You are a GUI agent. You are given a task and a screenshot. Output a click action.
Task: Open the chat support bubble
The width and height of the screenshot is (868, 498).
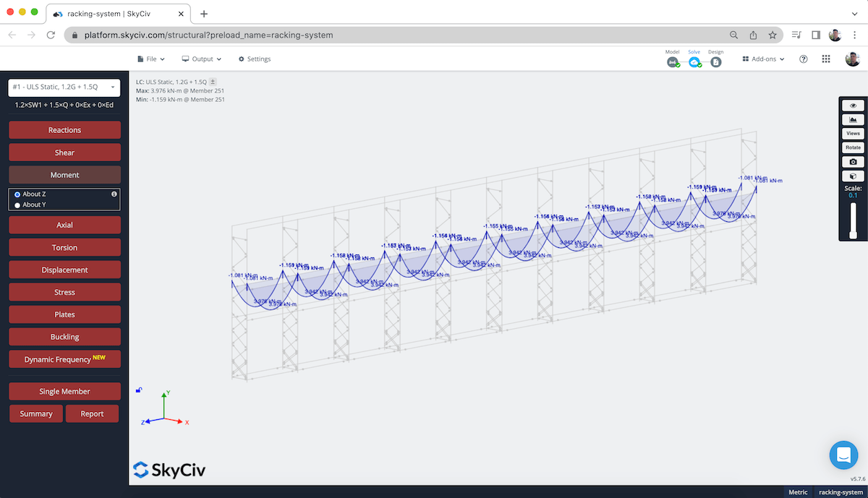(843, 455)
